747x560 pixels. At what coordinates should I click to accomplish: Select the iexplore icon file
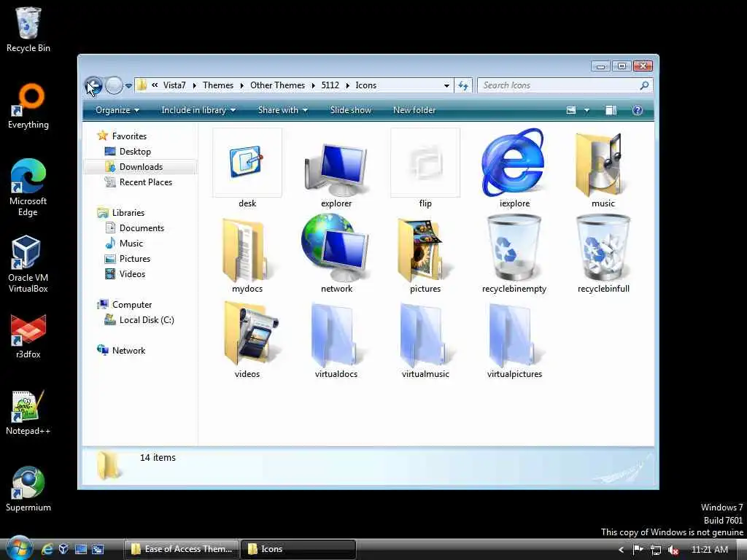point(514,168)
